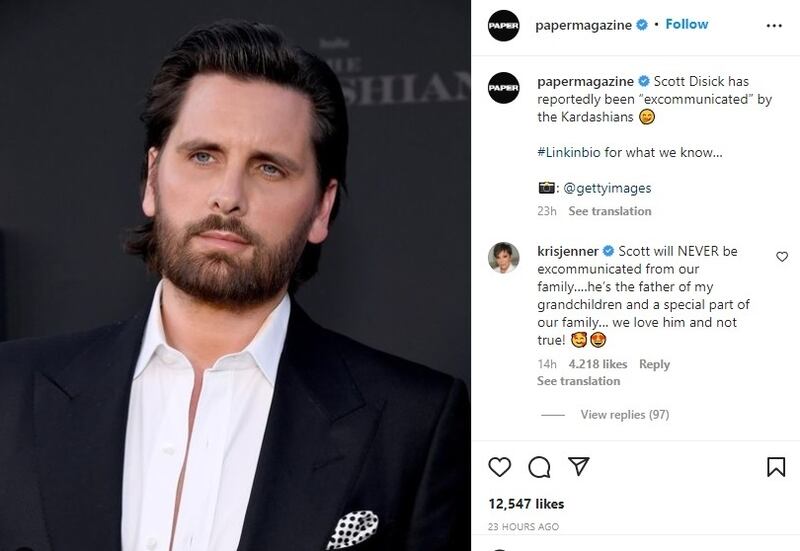Open the Scott Disick post photo
Screen dimensions: 800x551
(x=235, y=276)
